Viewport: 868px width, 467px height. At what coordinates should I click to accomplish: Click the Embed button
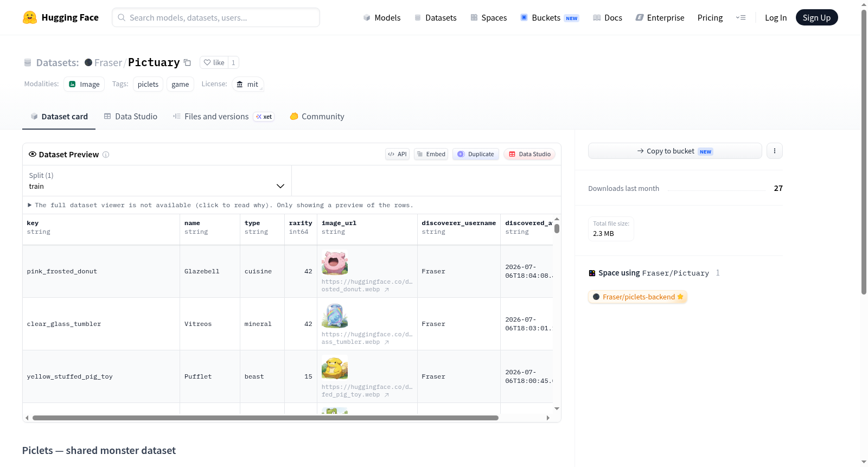coord(431,154)
